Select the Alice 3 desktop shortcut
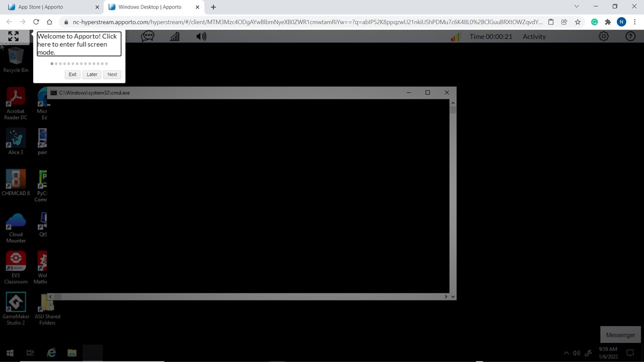The width and height of the screenshot is (644, 362). pos(16,142)
